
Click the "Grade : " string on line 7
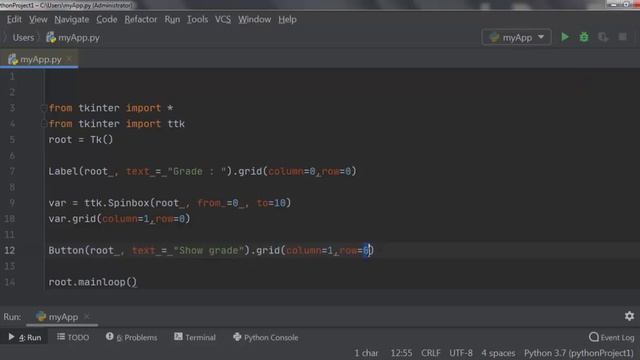click(197, 171)
